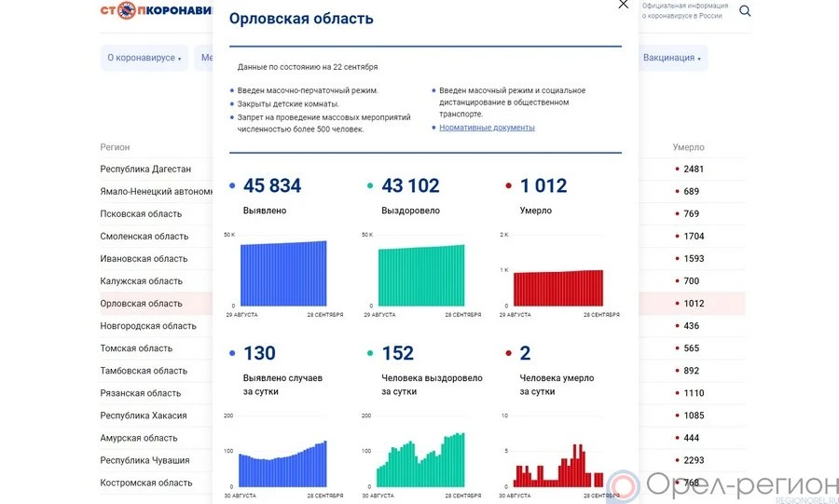Open the Нормативные документы link

(x=487, y=128)
